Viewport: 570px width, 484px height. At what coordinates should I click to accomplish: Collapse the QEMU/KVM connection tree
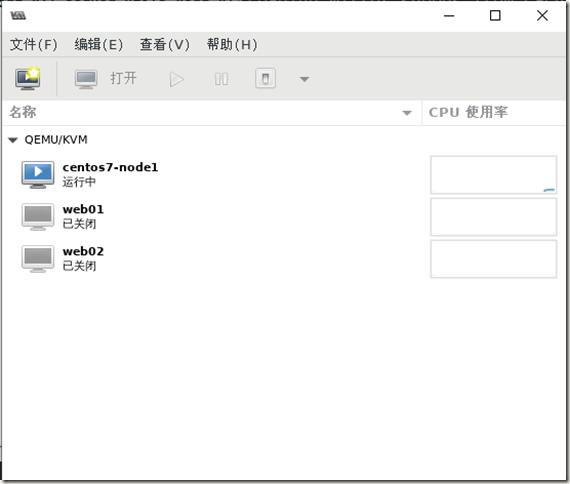pos(13,140)
